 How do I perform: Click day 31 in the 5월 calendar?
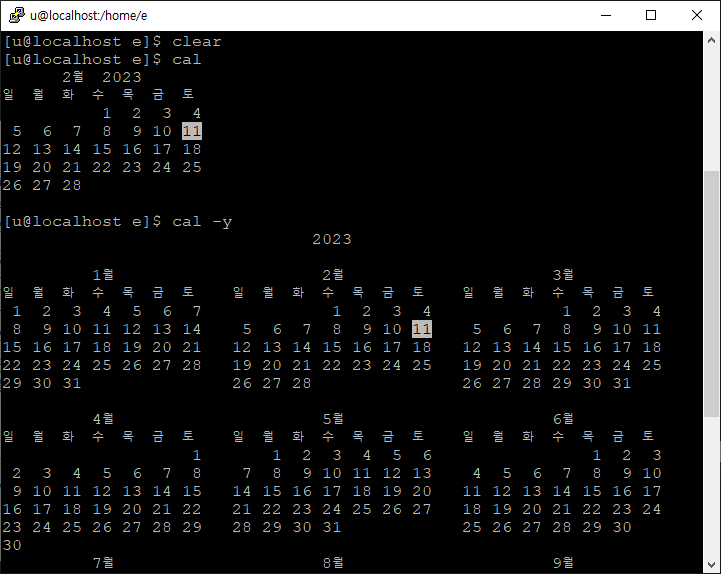coord(332,528)
